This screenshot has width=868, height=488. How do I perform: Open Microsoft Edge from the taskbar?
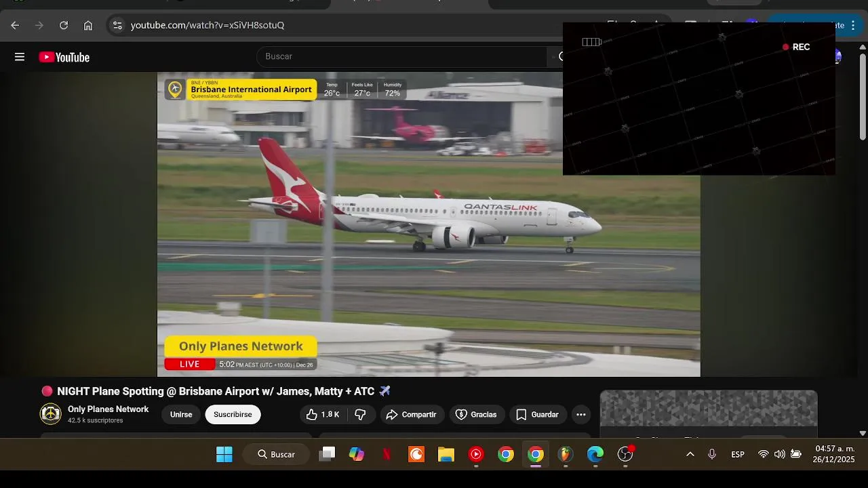(595, 454)
